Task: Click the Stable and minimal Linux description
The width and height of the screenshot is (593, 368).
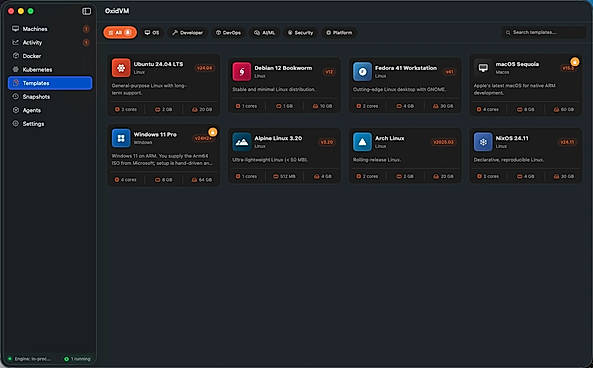Action: point(274,90)
